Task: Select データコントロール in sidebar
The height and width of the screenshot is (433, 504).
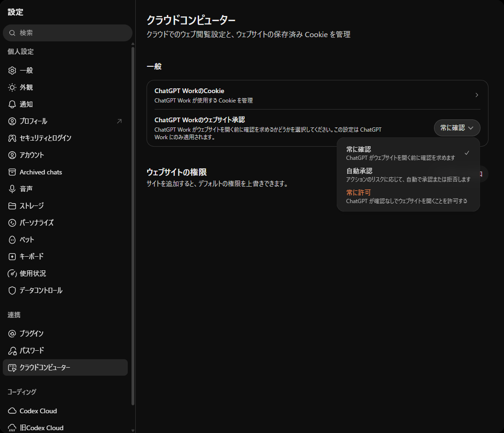Action: [x=65, y=291]
